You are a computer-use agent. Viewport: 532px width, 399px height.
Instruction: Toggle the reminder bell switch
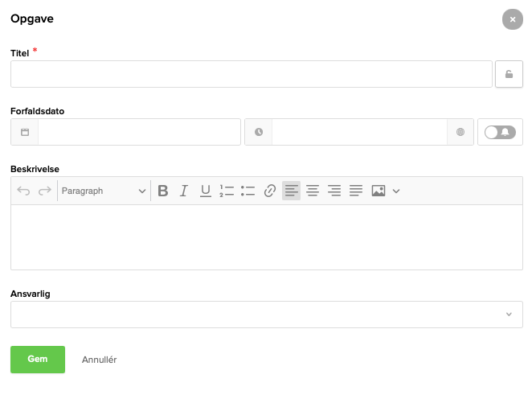500,132
